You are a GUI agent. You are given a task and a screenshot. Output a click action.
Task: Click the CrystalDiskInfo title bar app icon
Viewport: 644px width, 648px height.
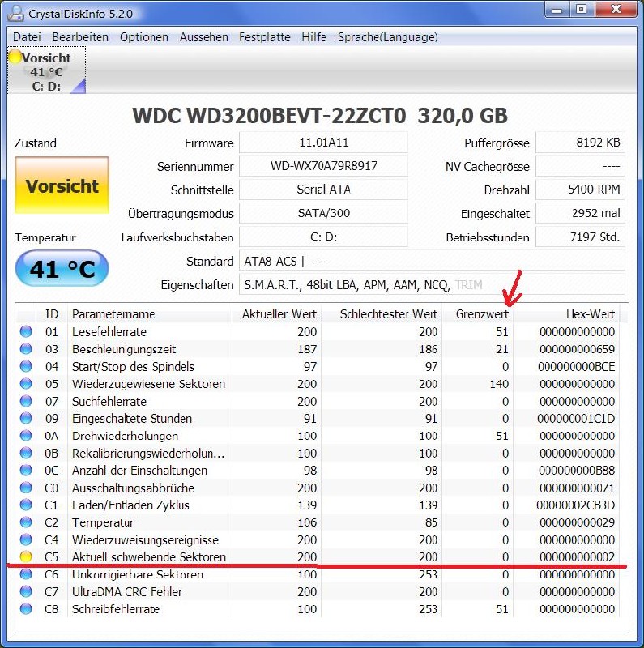click(x=15, y=14)
